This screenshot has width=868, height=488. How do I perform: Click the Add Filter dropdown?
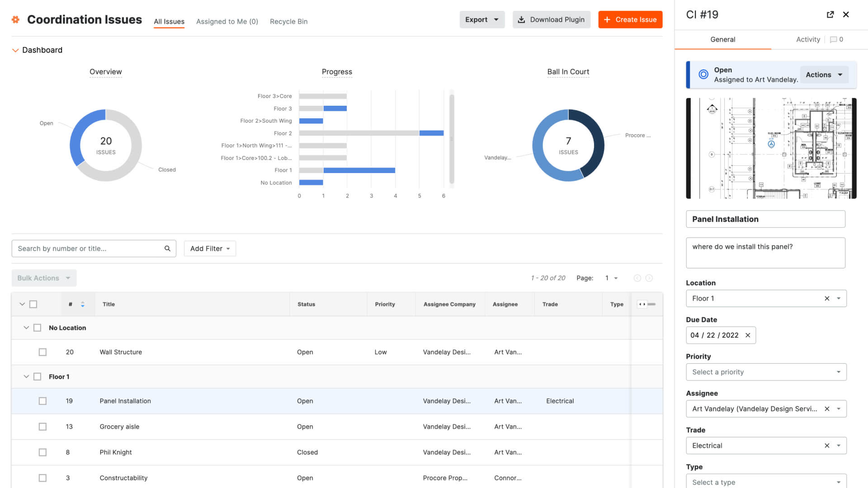click(x=209, y=249)
